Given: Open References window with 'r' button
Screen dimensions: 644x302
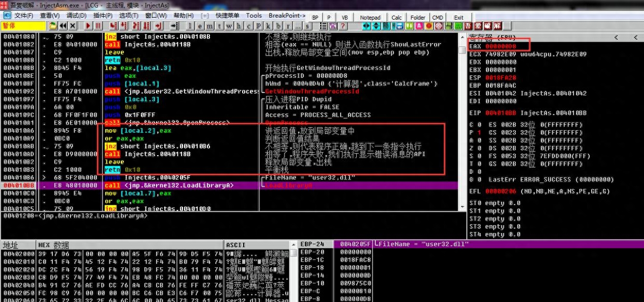Looking at the screenshot, I should (x=288, y=25).
